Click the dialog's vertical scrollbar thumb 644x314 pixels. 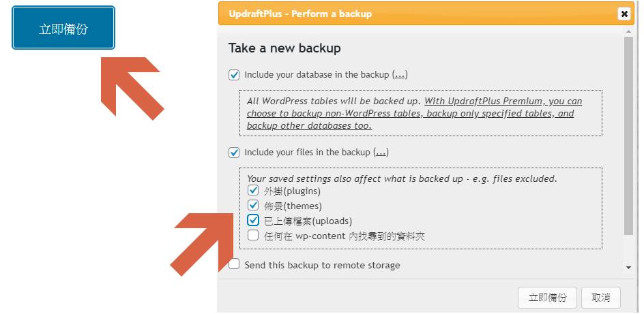point(628,136)
